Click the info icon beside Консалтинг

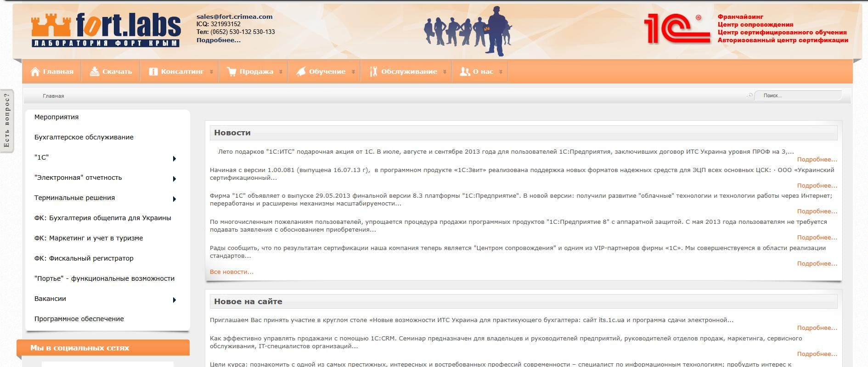point(153,72)
